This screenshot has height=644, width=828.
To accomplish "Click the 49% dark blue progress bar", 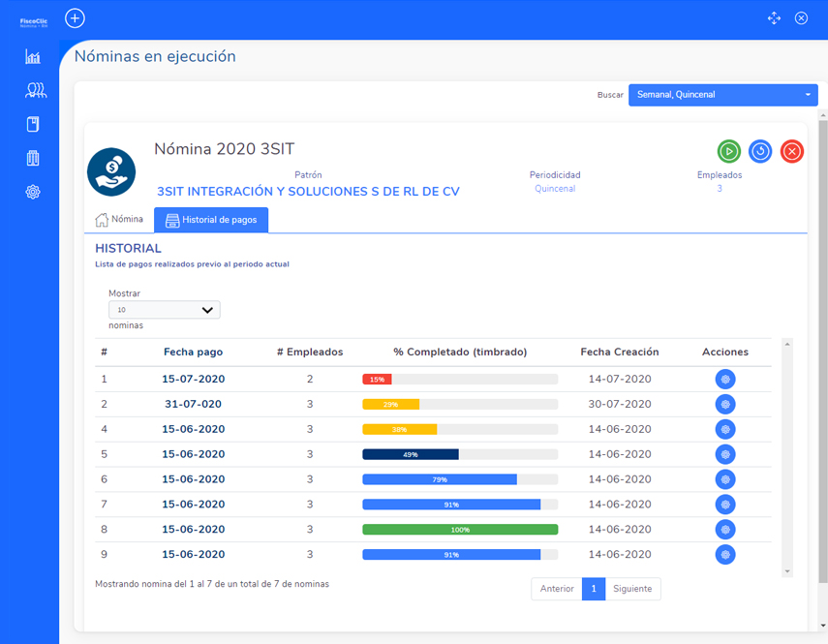I will [x=411, y=454].
